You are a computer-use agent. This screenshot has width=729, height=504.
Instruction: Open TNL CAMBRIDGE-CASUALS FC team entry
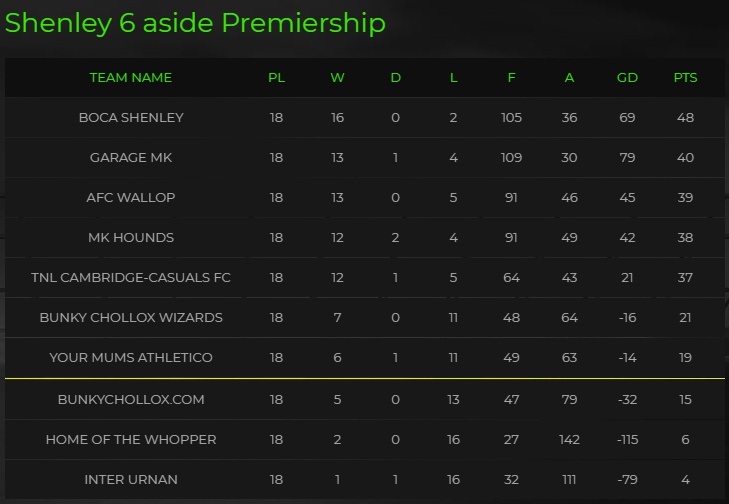[131, 278]
